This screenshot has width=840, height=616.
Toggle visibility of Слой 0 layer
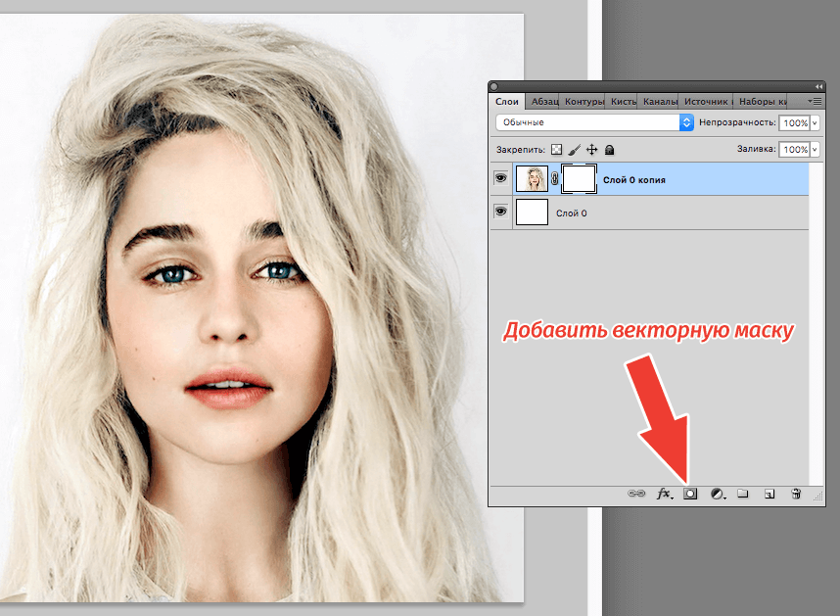(500, 212)
